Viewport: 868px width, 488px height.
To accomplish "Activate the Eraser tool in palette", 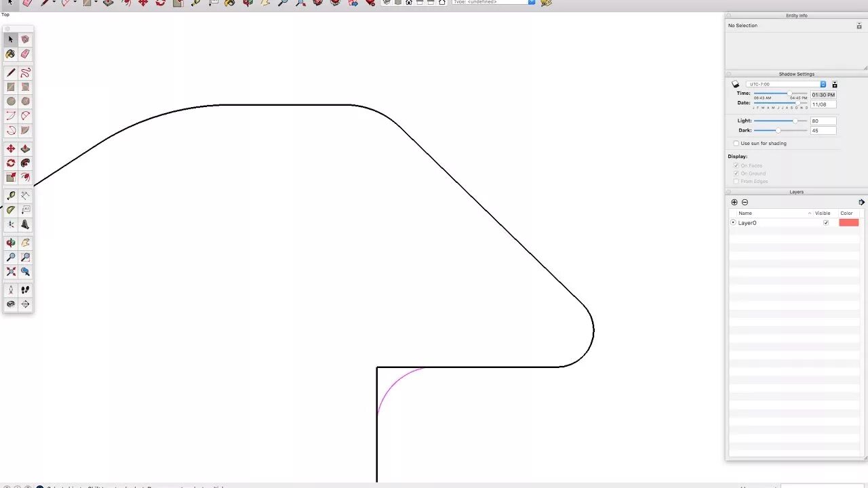I will [25, 54].
